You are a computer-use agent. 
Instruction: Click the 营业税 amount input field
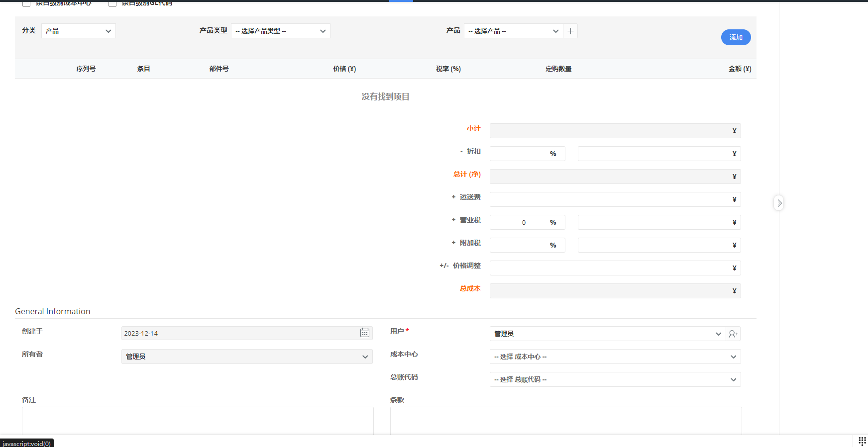659,222
